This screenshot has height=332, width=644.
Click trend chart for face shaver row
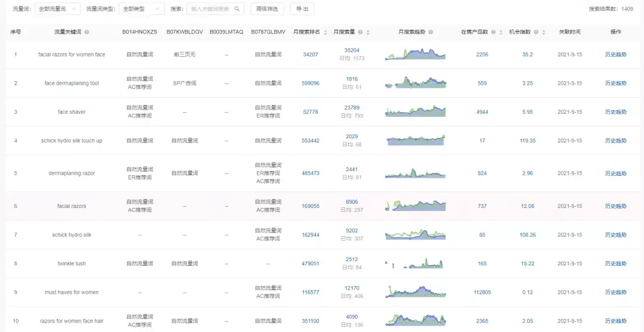416,111
